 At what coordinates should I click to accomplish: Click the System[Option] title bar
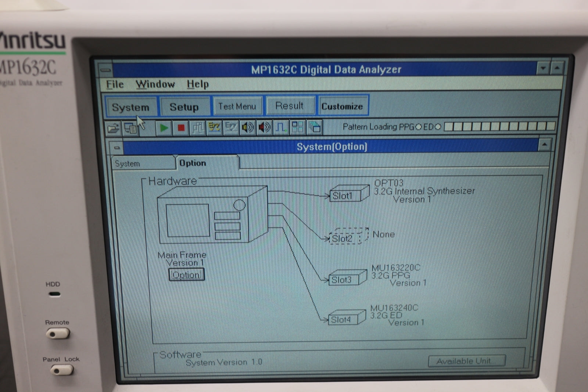pyautogui.click(x=331, y=147)
